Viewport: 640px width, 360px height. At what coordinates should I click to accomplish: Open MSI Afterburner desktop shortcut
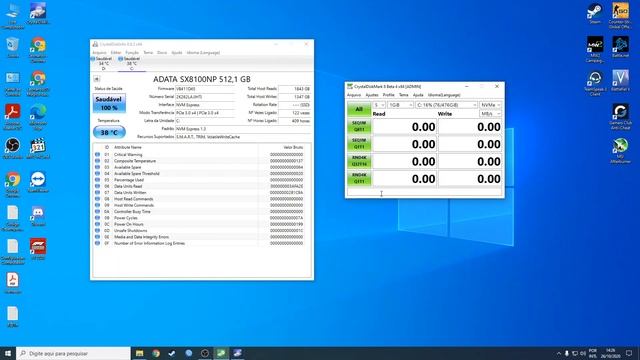pyautogui.click(x=620, y=151)
